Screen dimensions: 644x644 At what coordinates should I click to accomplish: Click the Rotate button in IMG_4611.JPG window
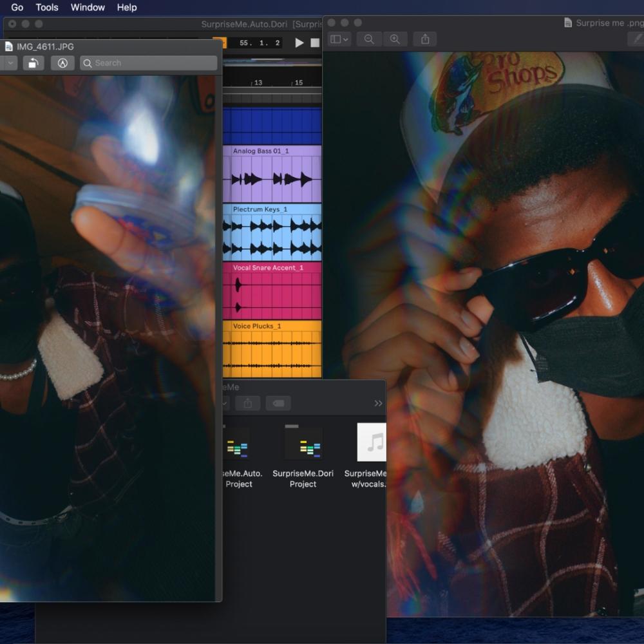pos(33,63)
